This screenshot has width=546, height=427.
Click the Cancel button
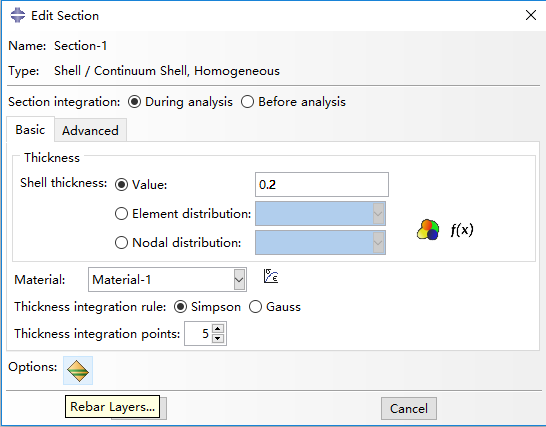[409, 409]
